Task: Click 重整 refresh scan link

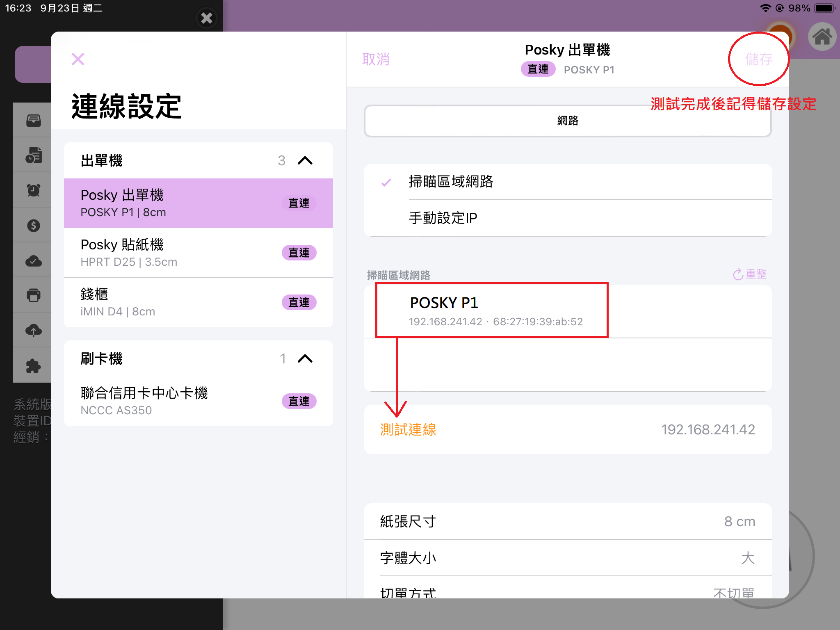Action: [750, 274]
